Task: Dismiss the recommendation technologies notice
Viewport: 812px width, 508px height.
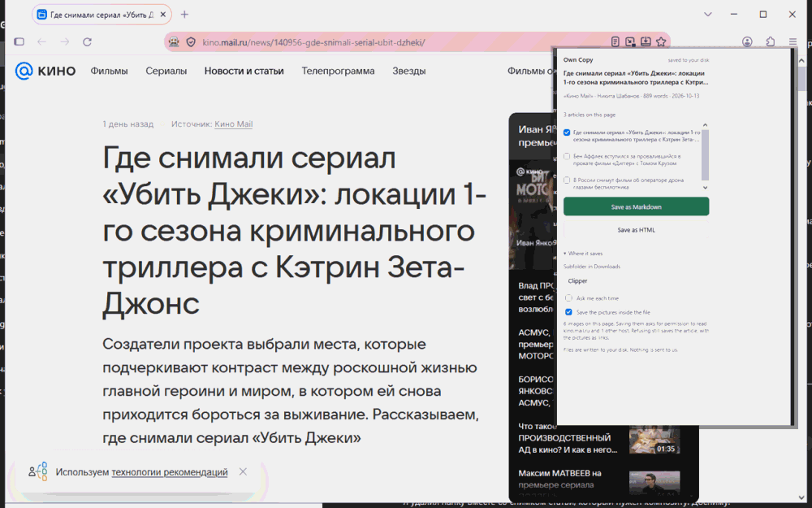Action: pos(243,471)
